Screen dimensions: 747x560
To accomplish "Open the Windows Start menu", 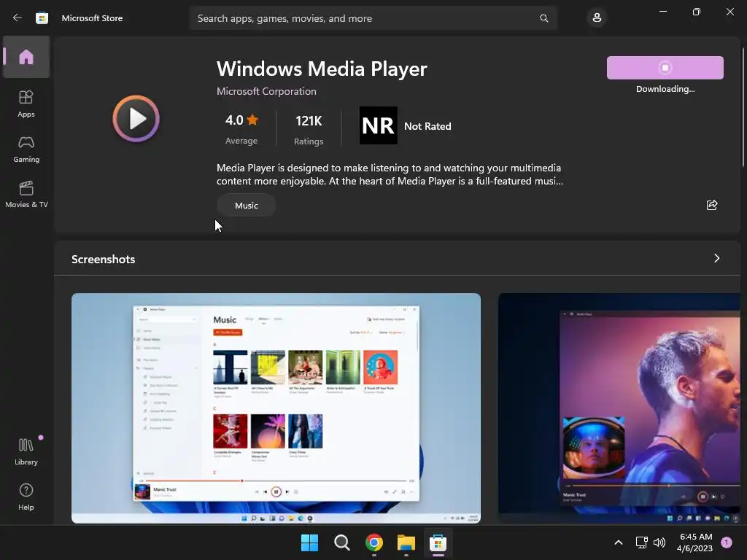I will pyautogui.click(x=309, y=542).
